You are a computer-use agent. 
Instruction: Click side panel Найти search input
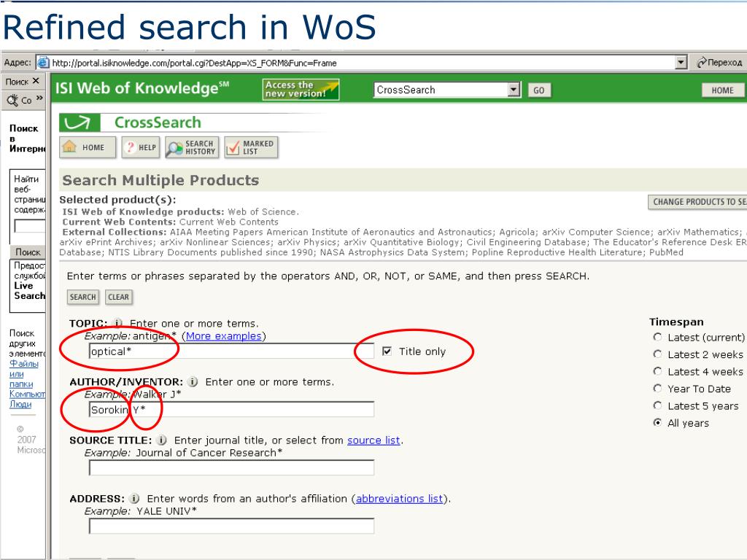(29, 226)
